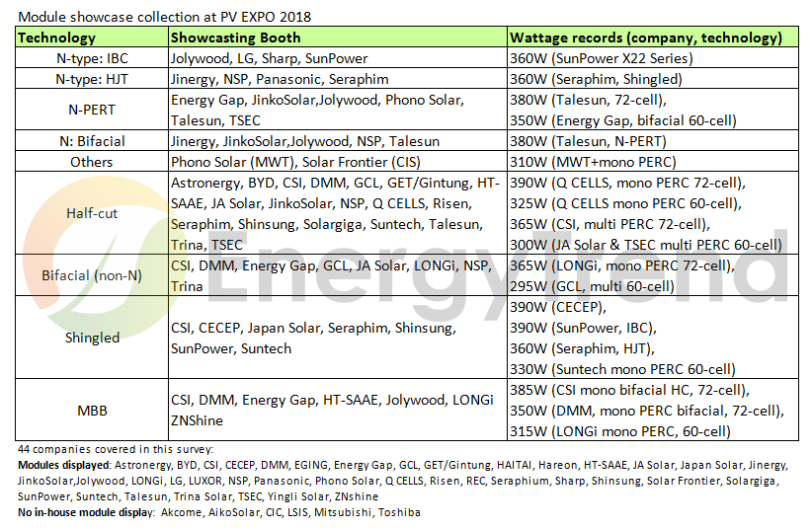Screen dimensions: 812x529
Task: Click the Wattage records column header
Action: pos(645,38)
